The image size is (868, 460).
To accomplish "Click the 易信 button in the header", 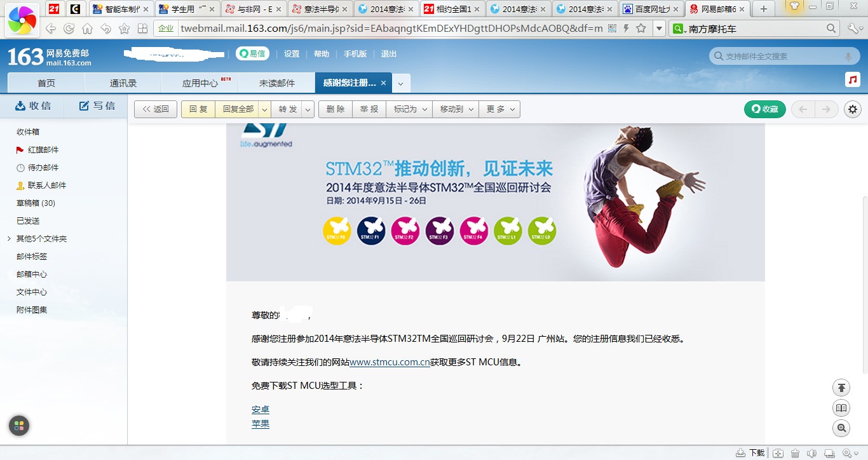I will pyautogui.click(x=252, y=54).
